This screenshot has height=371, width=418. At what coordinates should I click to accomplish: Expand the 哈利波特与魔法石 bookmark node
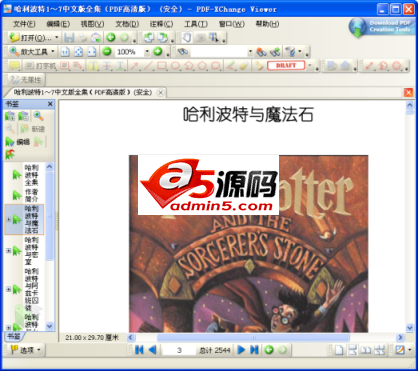click(x=8, y=219)
